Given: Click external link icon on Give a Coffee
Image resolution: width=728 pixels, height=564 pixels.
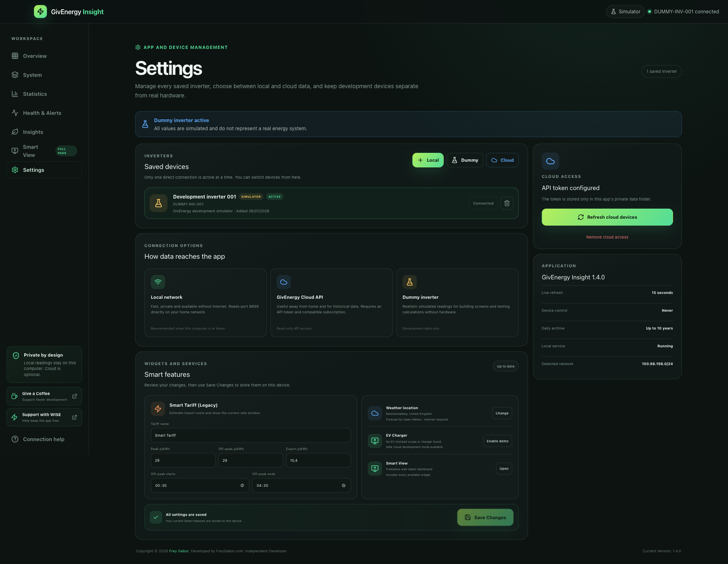Looking at the screenshot, I should point(74,396).
